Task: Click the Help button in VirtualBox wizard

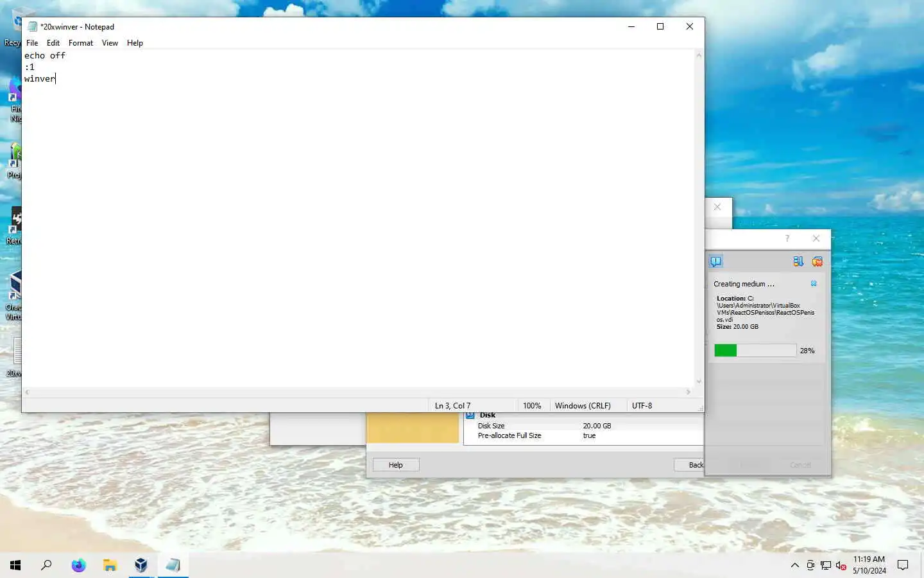Action: tap(396, 465)
